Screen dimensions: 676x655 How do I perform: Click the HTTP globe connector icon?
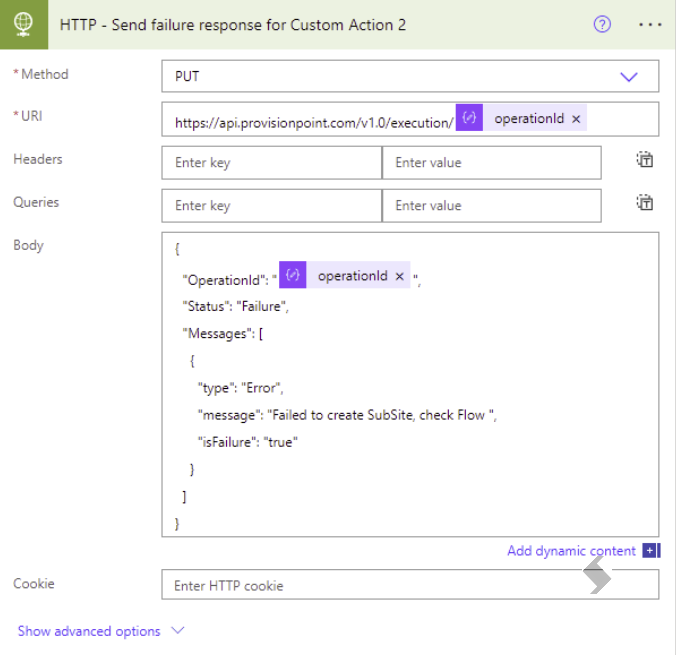pos(24,24)
